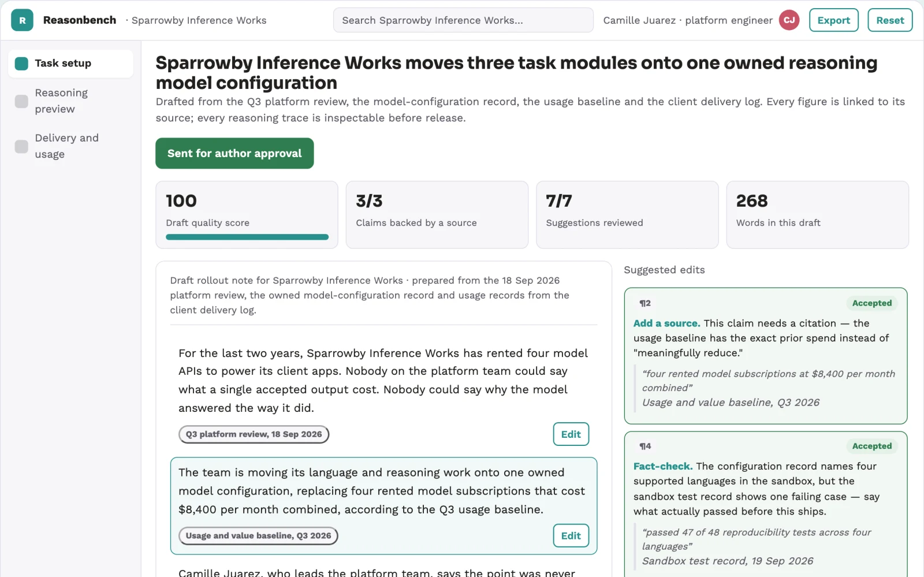Click the Reset button
924x577 pixels.
pos(890,20)
